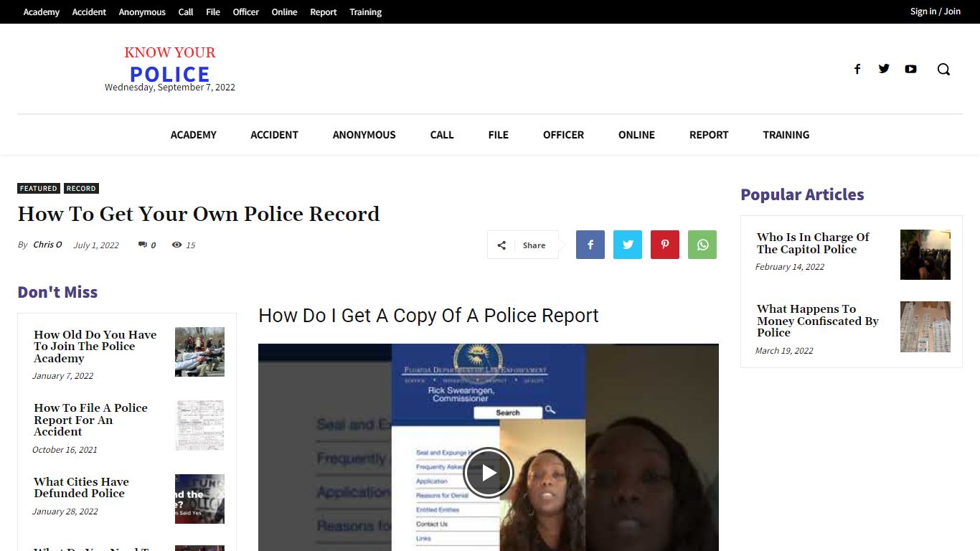Screen dimensions: 980x551
Task: Open Online in the top black bar
Action: coord(284,11)
